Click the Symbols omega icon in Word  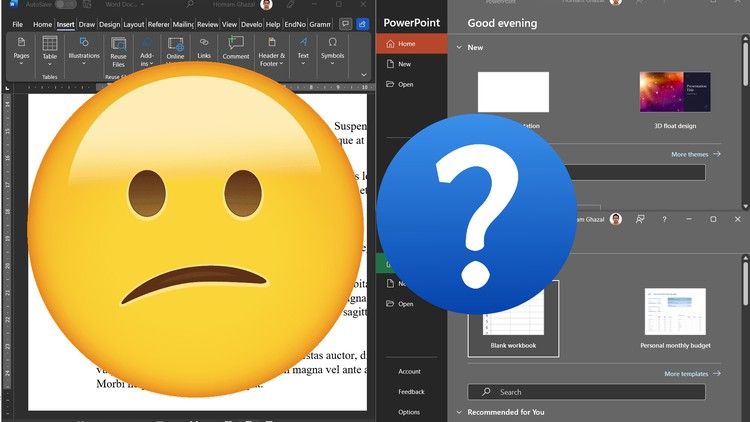332,42
